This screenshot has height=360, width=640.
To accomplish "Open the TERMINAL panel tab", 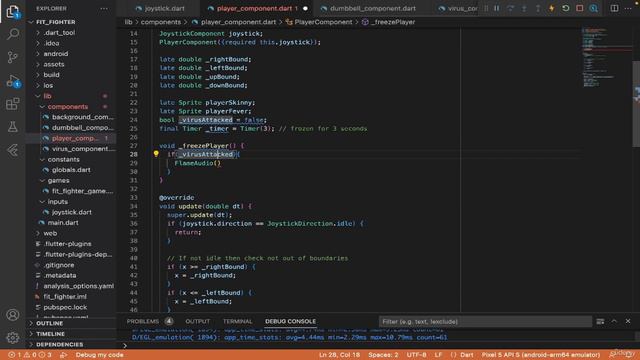I will (x=238, y=322).
